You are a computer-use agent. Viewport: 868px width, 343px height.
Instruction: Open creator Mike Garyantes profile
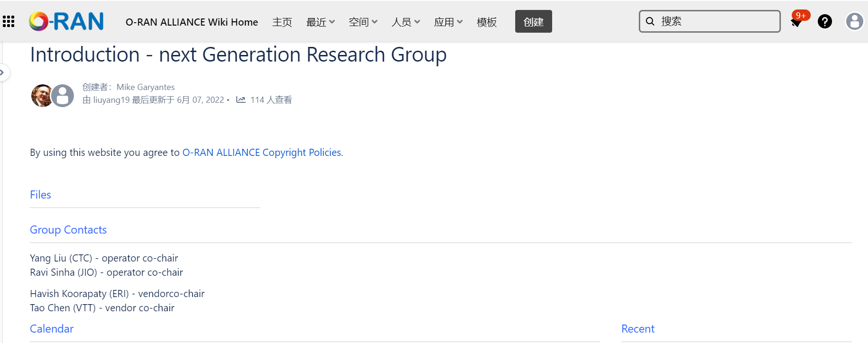pos(145,87)
